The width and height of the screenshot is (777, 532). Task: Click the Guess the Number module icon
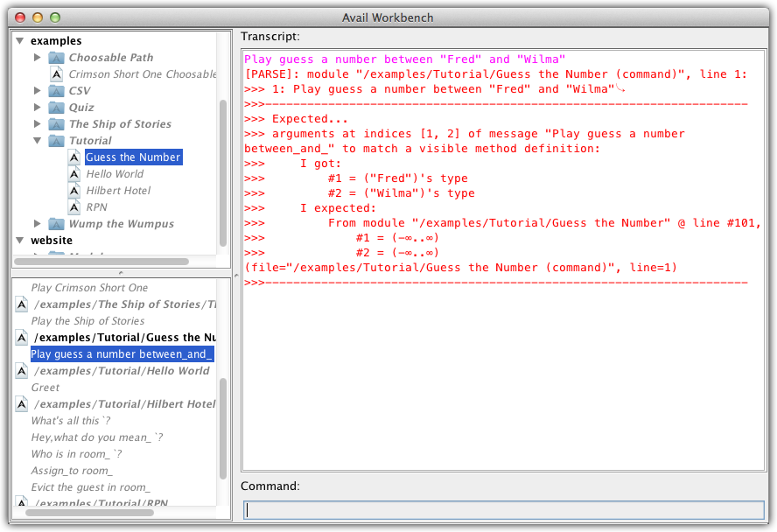(x=74, y=157)
